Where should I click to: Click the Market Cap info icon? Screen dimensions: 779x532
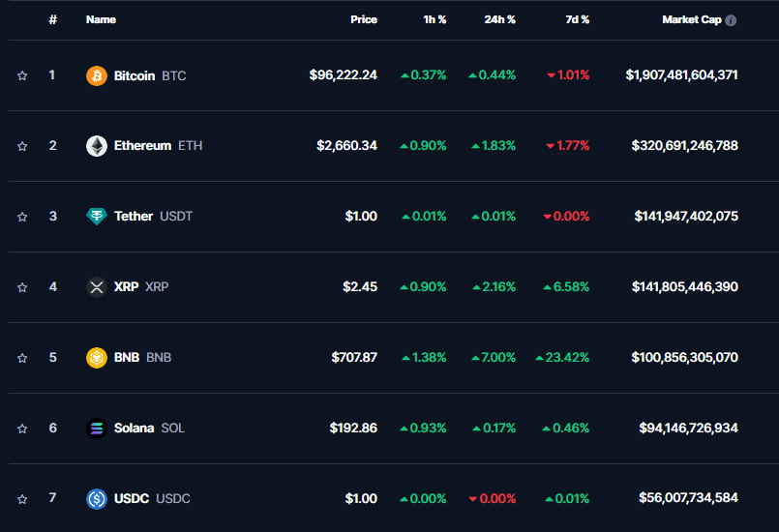tap(731, 20)
